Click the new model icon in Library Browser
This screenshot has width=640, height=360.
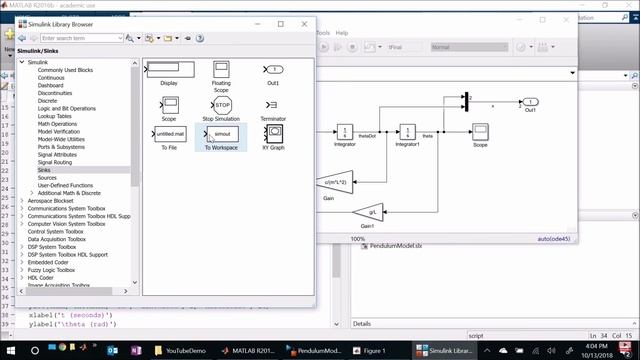point(149,38)
